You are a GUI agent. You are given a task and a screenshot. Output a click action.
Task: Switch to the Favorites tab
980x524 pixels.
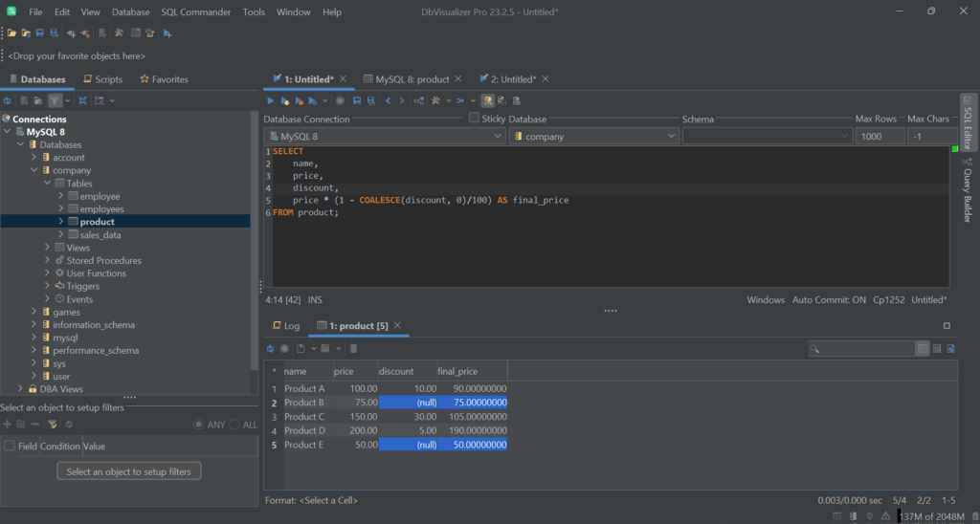(165, 79)
